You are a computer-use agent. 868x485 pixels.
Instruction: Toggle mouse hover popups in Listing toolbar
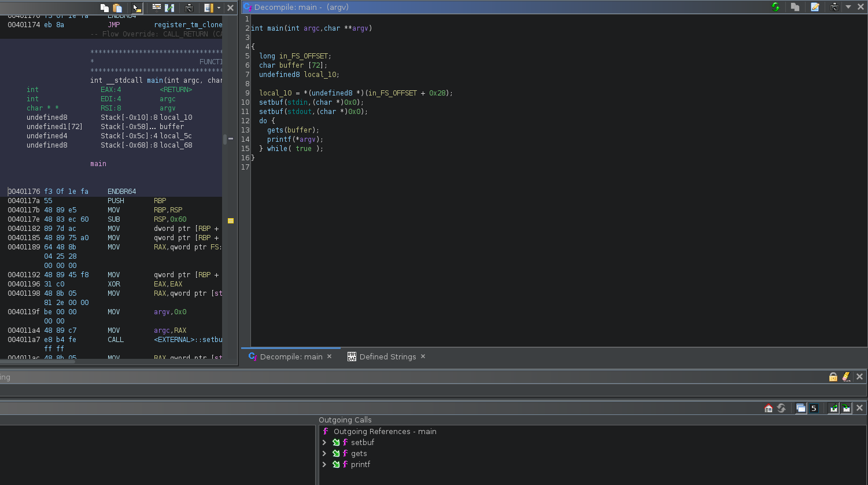[136, 8]
